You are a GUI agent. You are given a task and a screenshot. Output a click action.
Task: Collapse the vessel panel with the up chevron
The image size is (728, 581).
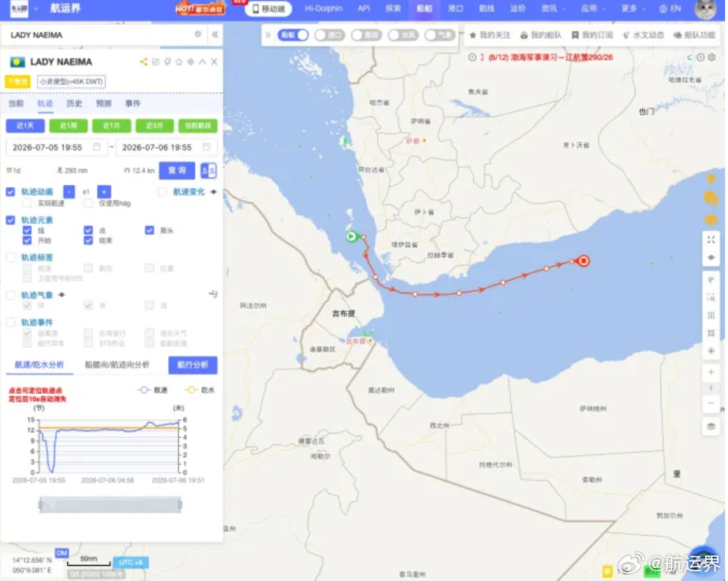point(203,62)
